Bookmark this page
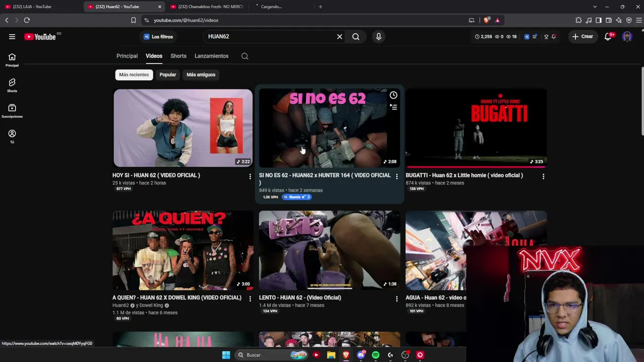644x362 pixels. coord(133,20)
